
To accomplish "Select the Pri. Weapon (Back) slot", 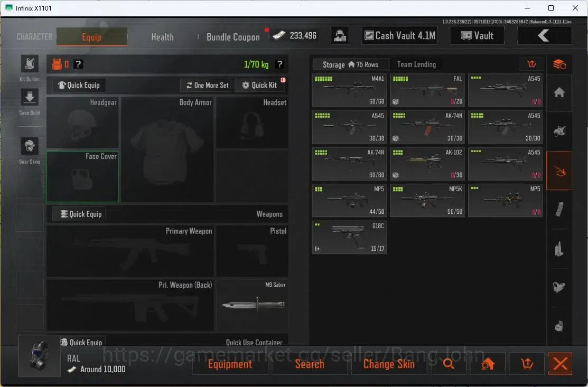I will click(x=130, y=305).
